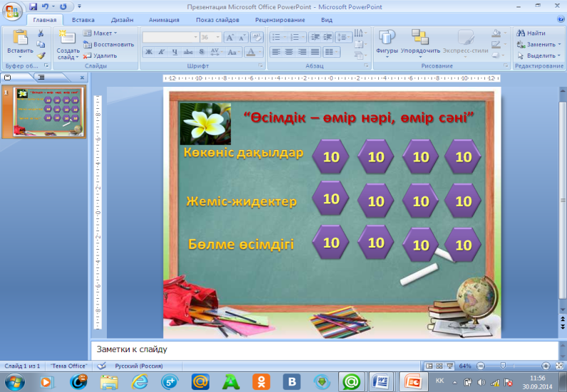Align text to the left
This screenshot has height=392, width=567.
coord(276,52)
